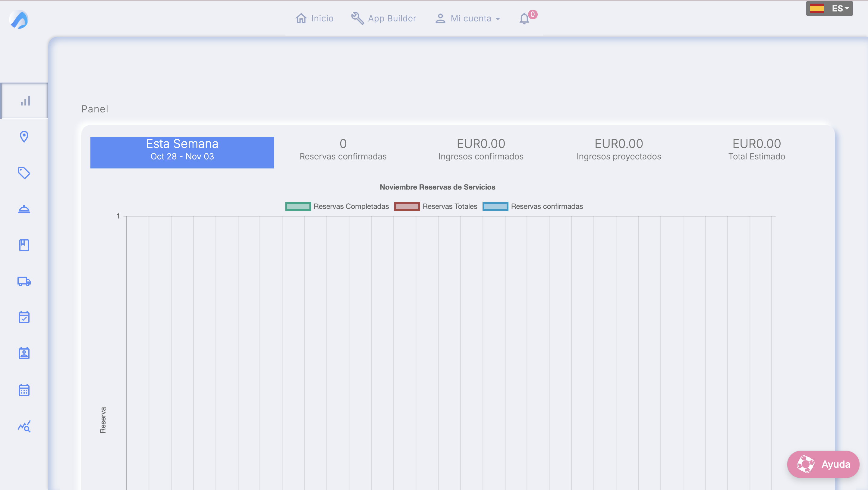The height and width of the screenshot is (490, 868).
Task: Click the Reserva y-axis label
Action: pyautogui.click(x=103, y=420)
